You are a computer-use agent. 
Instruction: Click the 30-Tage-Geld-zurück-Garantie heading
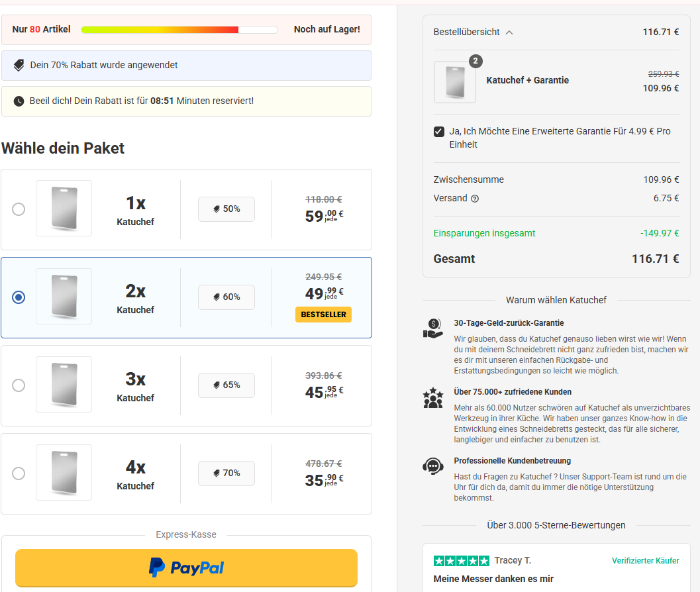coord(509,322)
